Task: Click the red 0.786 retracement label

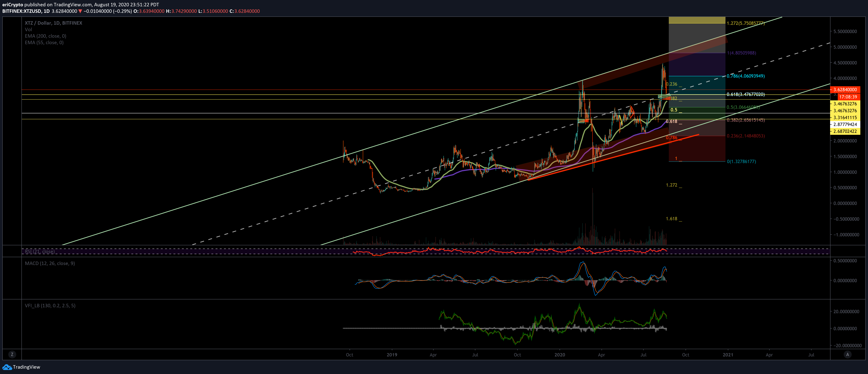Action: (x=672, y=138)
